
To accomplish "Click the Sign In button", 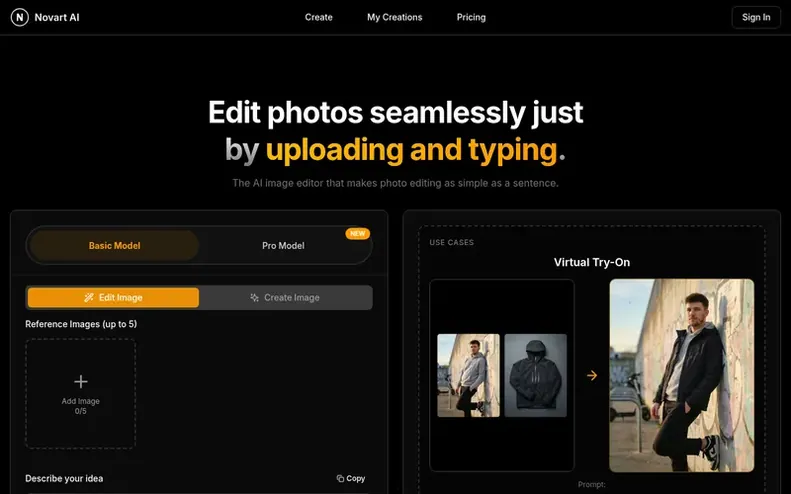I will pos(756,17).
